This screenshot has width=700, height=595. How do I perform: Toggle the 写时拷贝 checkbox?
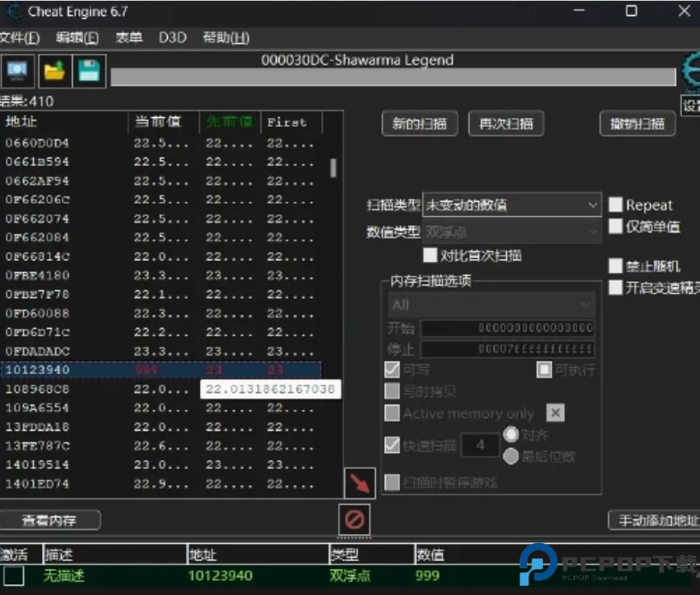392,391
